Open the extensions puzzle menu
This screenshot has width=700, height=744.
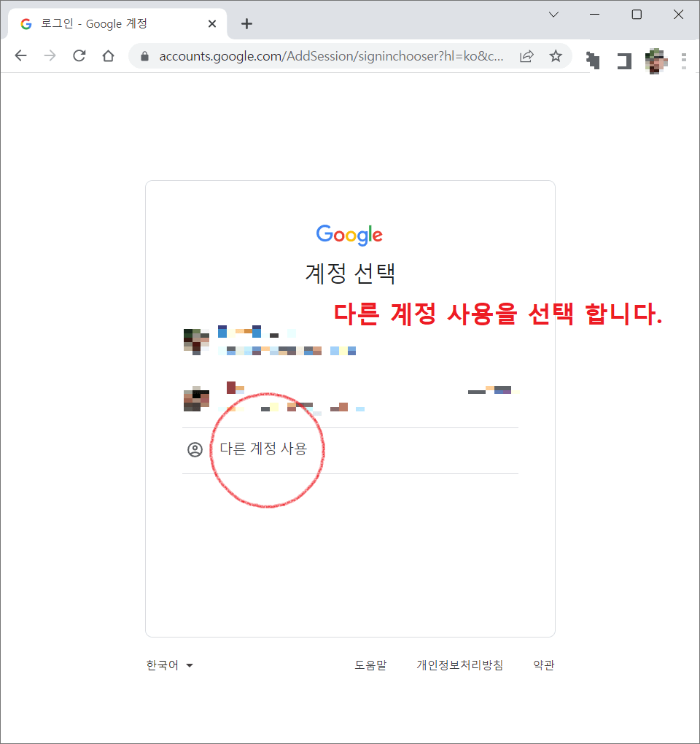[593, 61]
